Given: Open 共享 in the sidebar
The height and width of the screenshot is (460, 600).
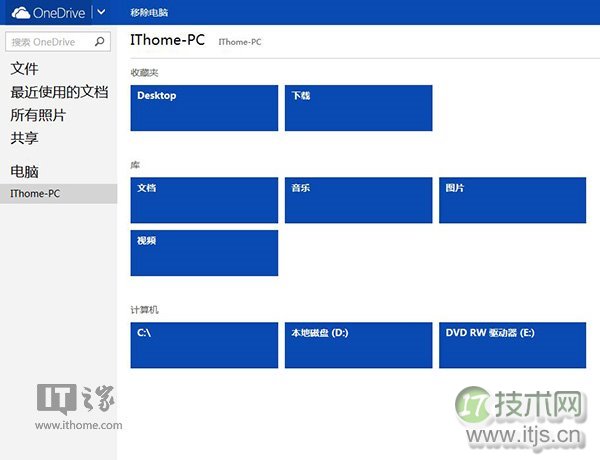Looking at the screenshot, I should click(24, 138).
